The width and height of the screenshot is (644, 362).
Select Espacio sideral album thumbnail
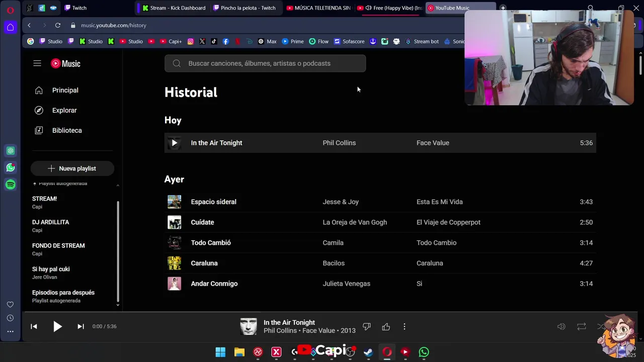click(174, 202)
